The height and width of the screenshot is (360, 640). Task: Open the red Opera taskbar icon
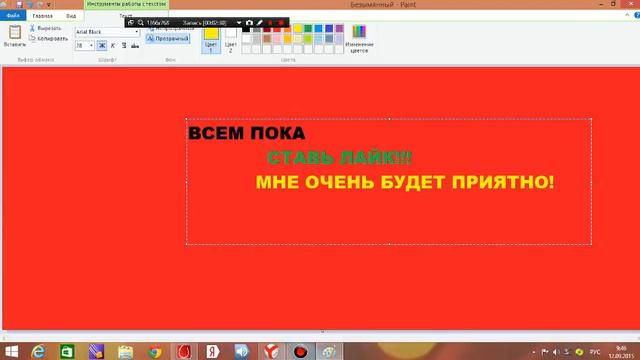[x=184, y=351]
